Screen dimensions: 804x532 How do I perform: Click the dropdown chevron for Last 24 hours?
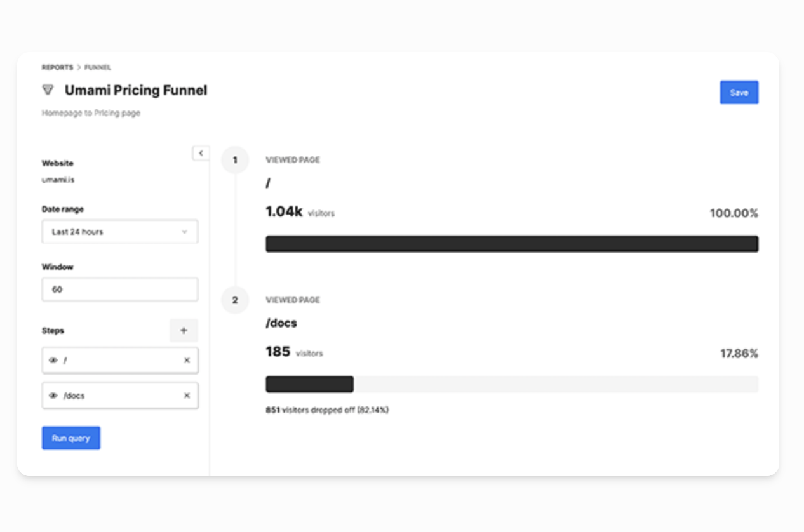pyautogui.click(x=185, y=232)
